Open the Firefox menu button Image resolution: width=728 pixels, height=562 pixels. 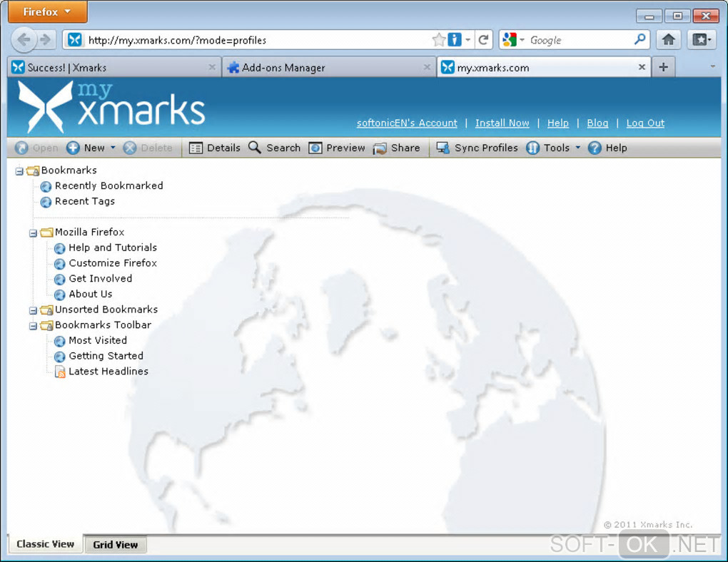[x=47, y=11]
